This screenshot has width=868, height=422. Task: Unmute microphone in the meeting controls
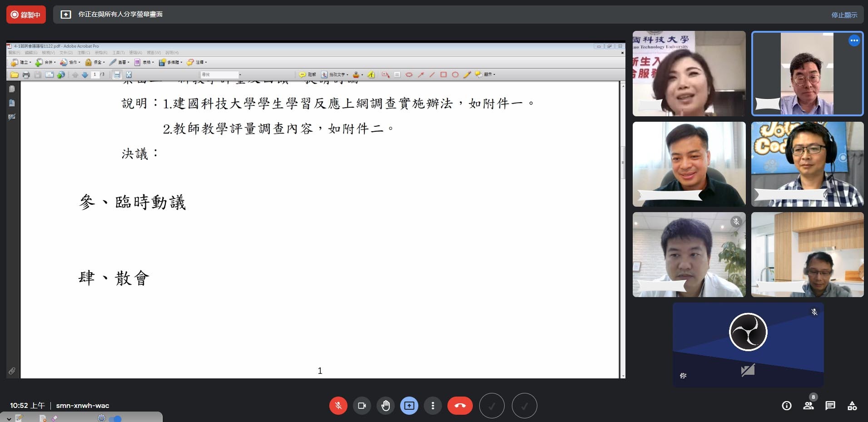[x=338, y=406]
